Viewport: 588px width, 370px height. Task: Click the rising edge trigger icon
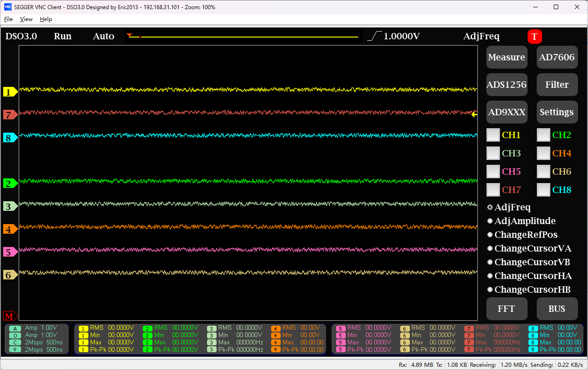coord(375,37)
